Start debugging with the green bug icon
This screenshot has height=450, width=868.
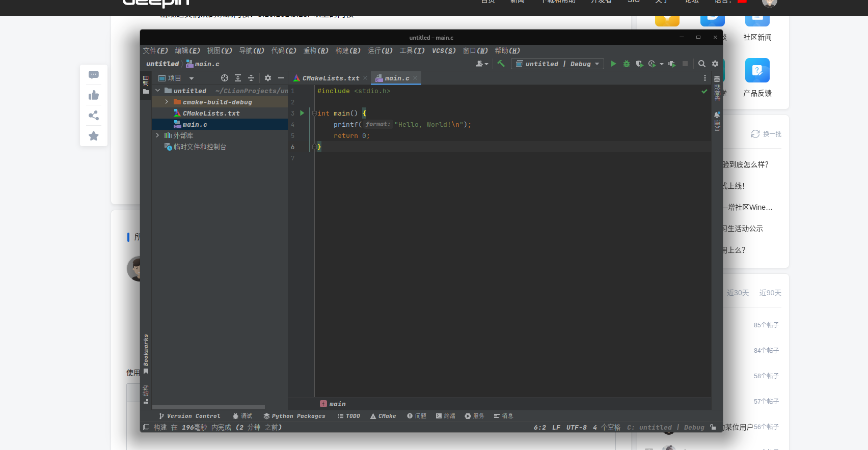(x=627, y=64)
